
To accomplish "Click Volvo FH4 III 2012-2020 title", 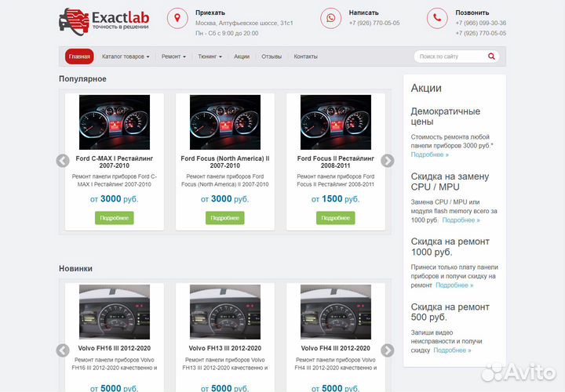I will 336,348.
